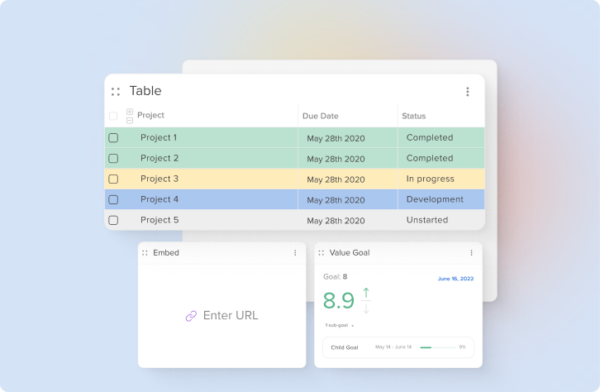
Task: Open the Embed widget kebab menu
Action: [x=295, y=253]
